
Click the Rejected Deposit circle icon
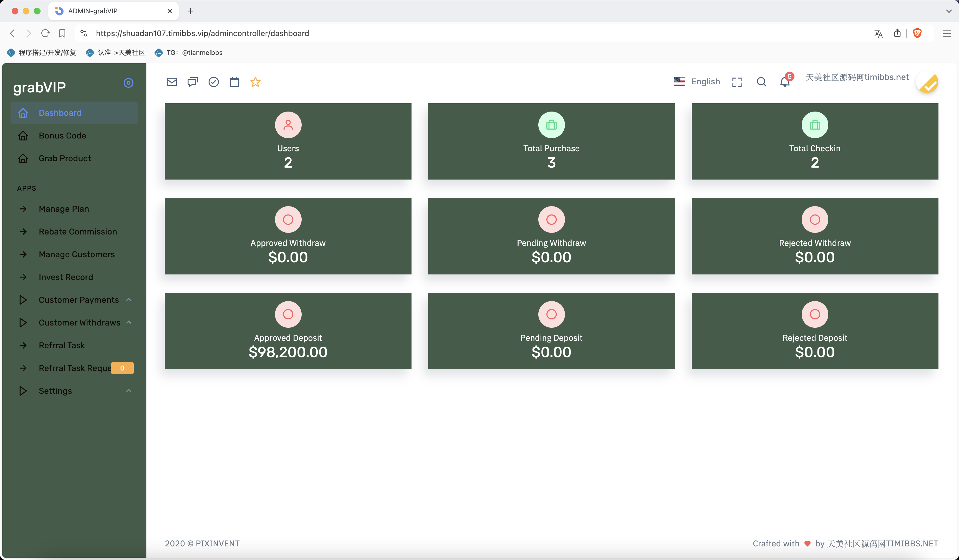click(x=815, y=314)
